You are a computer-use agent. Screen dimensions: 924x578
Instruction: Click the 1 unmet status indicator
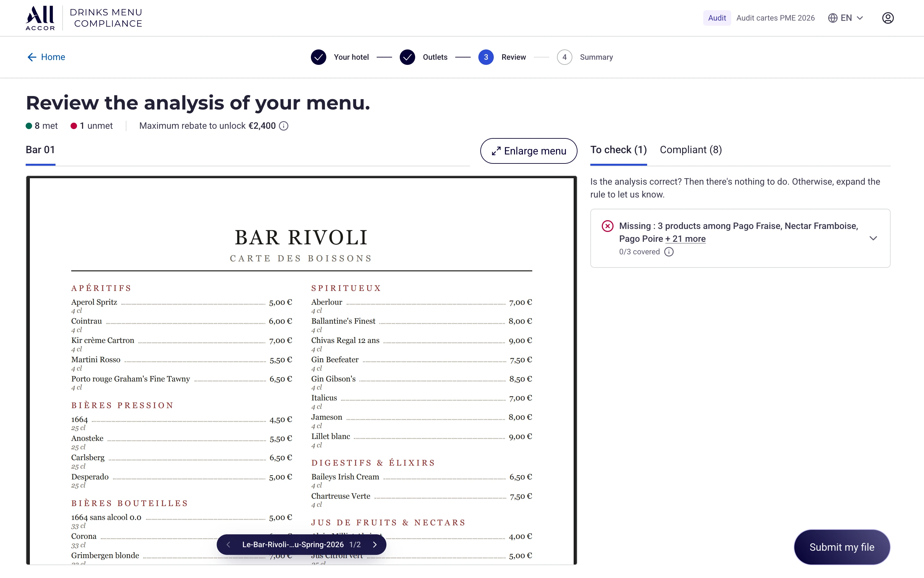tap(92, 126)
